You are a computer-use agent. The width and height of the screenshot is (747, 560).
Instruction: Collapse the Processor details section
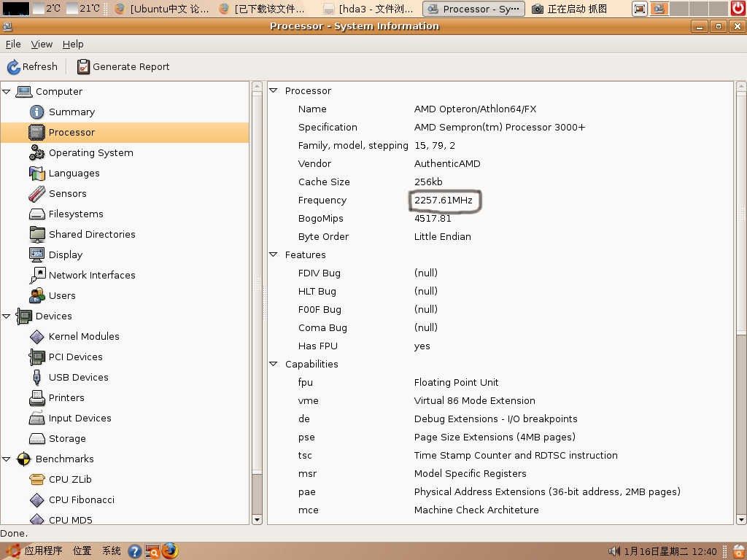click(274, 90)
